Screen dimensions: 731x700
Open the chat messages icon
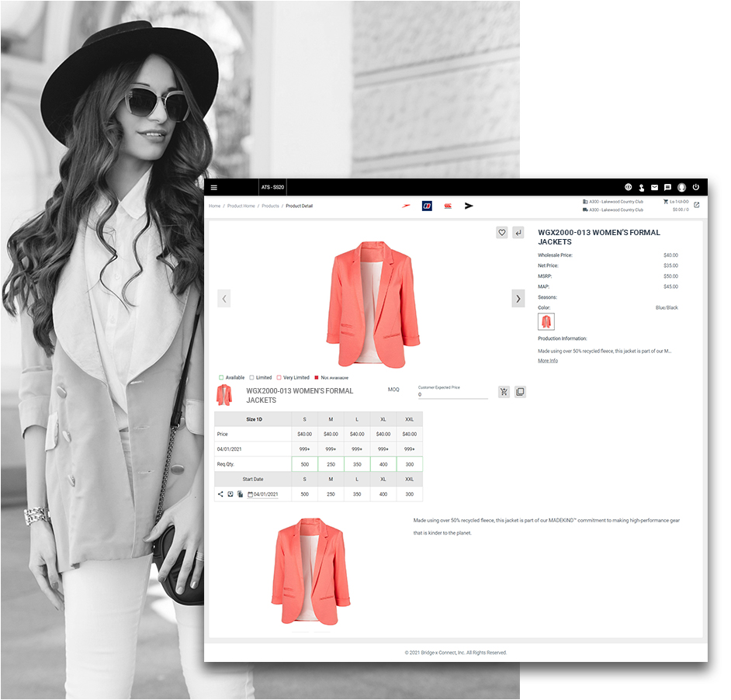pos(667,187)
